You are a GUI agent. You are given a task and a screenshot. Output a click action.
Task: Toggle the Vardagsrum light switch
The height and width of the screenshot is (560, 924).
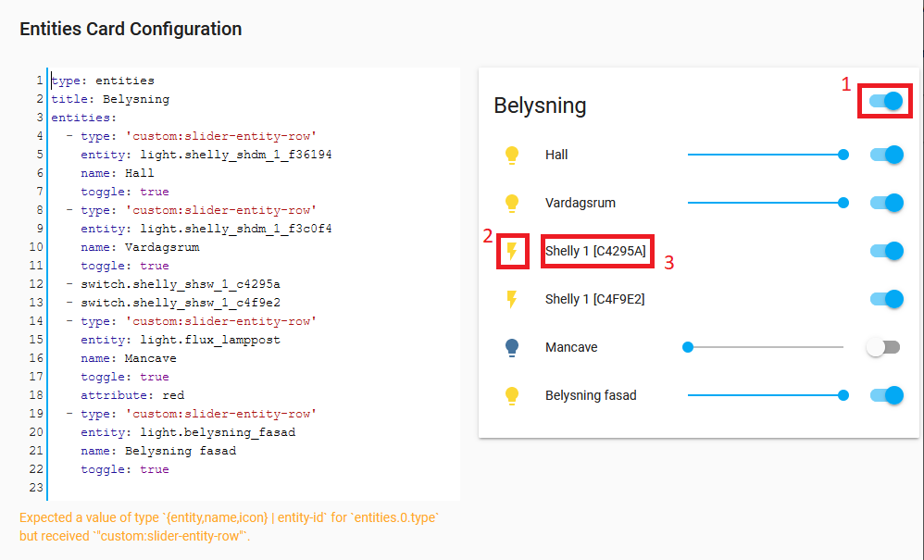pos(886,203)
